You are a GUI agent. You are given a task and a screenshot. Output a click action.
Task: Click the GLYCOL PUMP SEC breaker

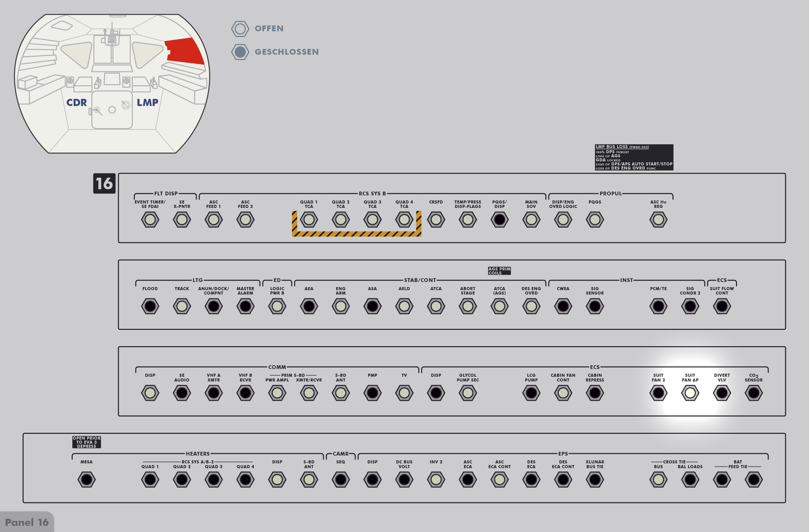click(467, 393)
